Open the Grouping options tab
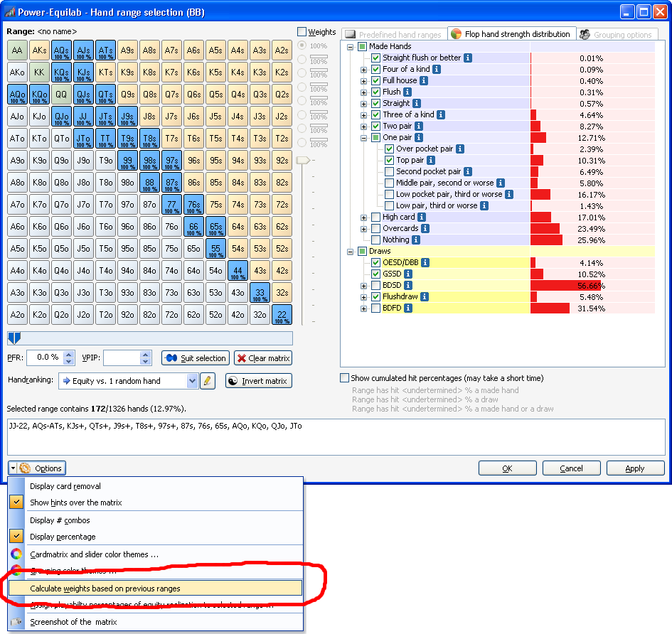The height and width of the screenshot is (634, 672). [616, 34]
